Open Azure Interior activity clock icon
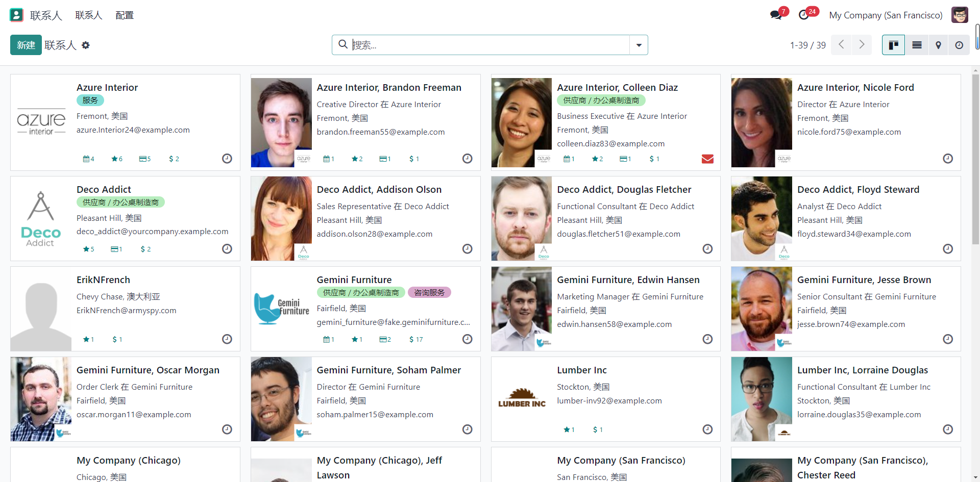The image size is (980, 482). tap(227, 159)
